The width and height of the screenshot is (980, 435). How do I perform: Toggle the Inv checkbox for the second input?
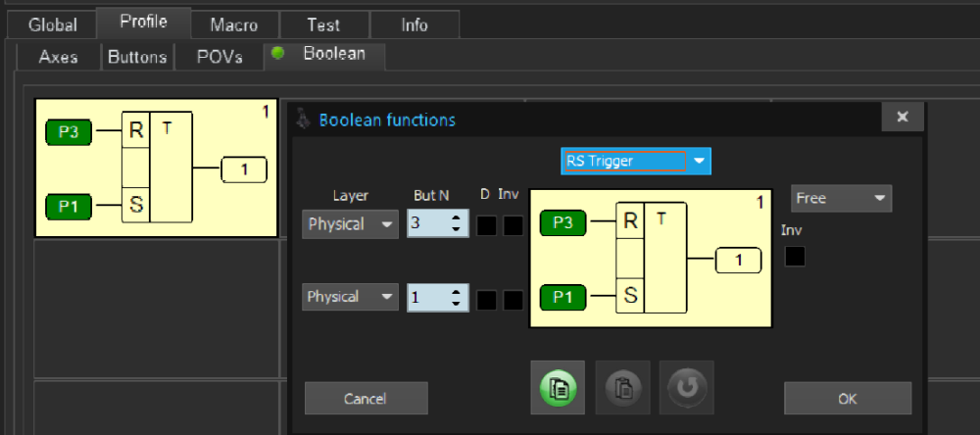(x=513, y=300)
